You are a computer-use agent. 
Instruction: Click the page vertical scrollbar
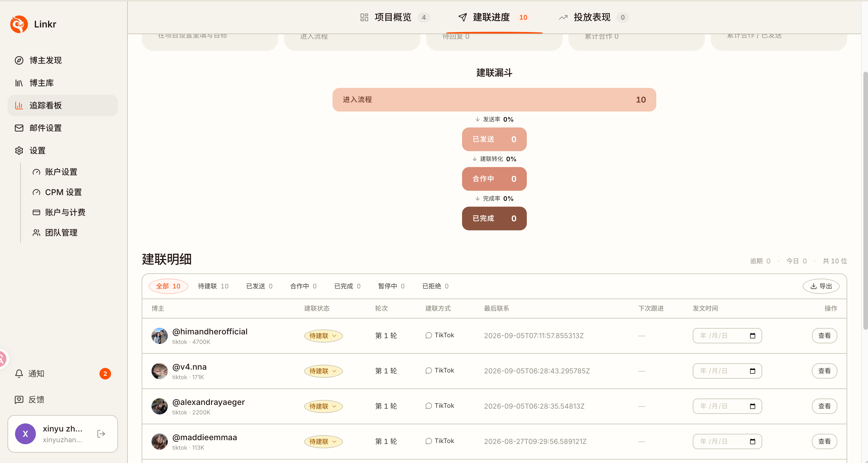[x=865, y=200]
